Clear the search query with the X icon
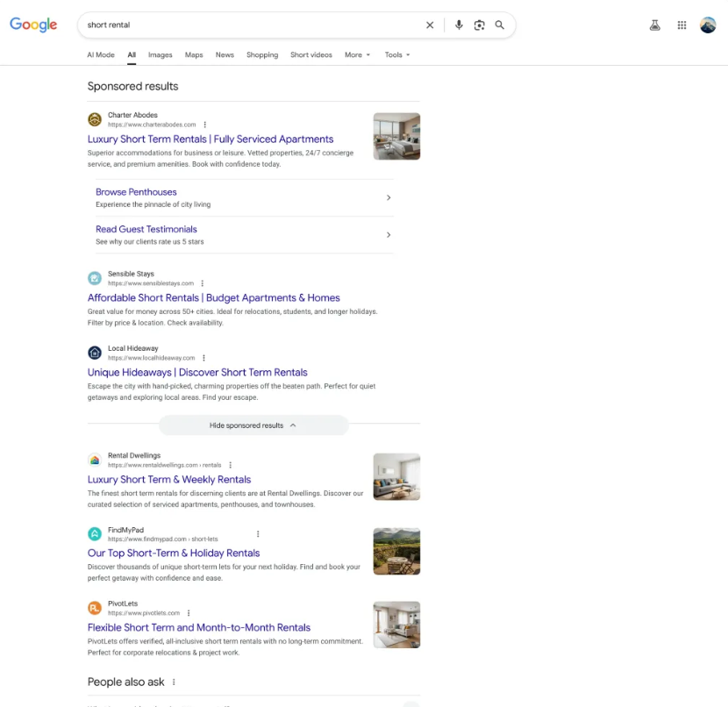The width and height of the screenshot is (728, 707). click(430, 25)
